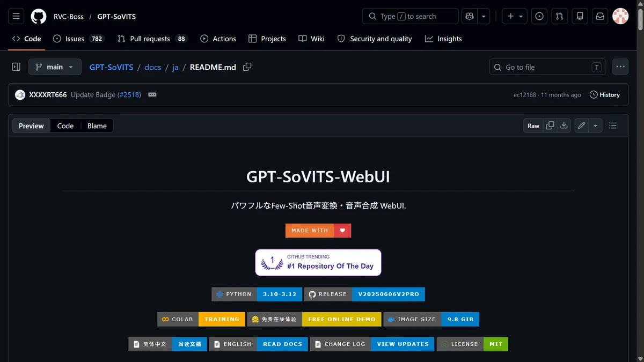644x362 pixels.
Task: Open the XXXXRT666 author avatar
Action: pyautogui.click(x=20, y=95)
